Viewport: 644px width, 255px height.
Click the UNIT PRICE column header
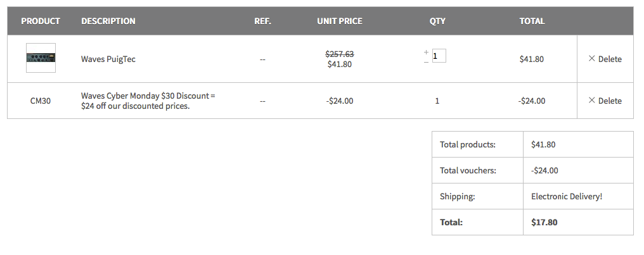[x=340, y=21]
